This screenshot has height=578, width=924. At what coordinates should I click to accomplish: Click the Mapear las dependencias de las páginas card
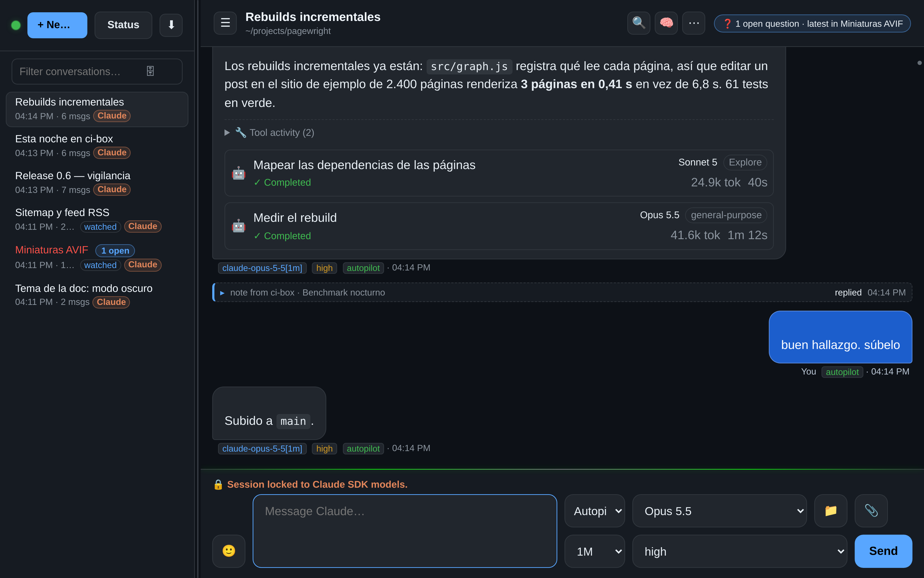(x=499, y=173)
